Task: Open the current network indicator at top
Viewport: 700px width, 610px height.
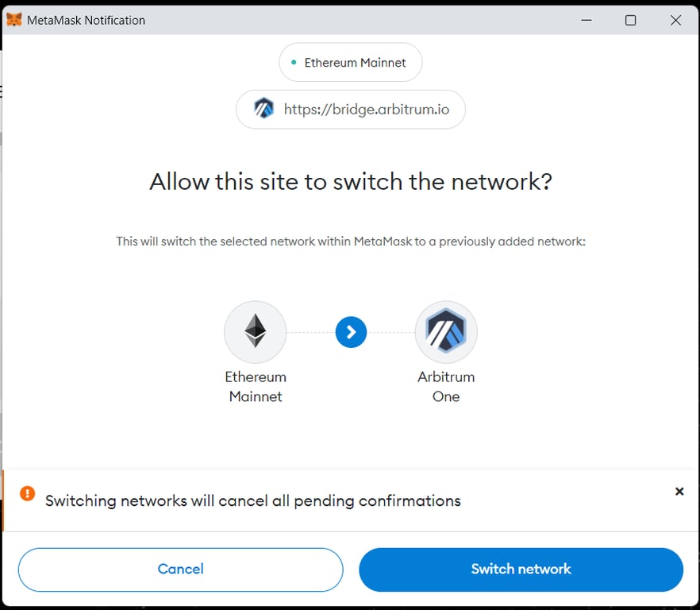Action: [x=350, y=61]
